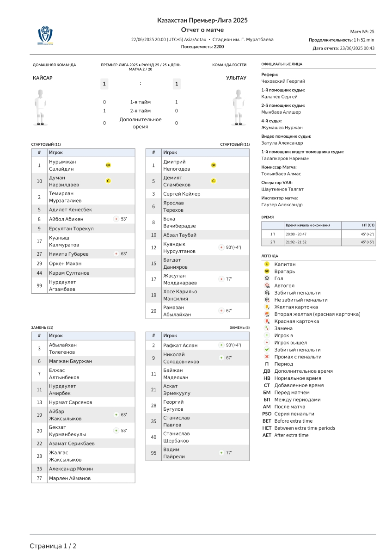Image resolution: width=392 pixels, height=555 pixels.
Task: Click the captain badge beside Думан Нарзилдаев
Action: coord(108,181)
